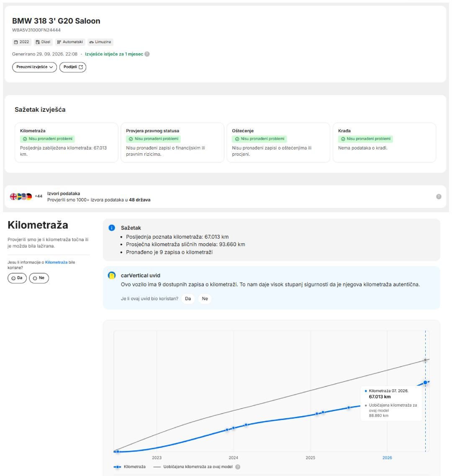Click the Izvješće istječe za 1 mjesec notice
Screen dimensions: 452x476
114,54
